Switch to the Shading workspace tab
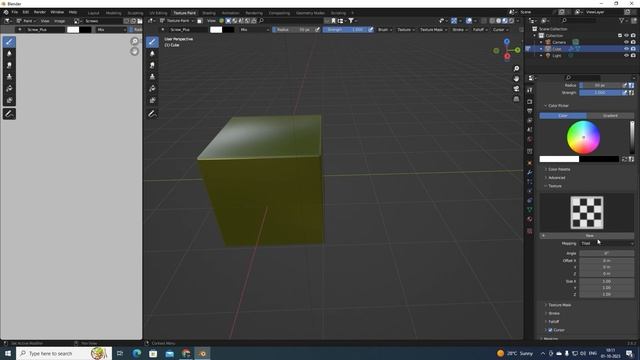The image size is (640, 360). 209,13
